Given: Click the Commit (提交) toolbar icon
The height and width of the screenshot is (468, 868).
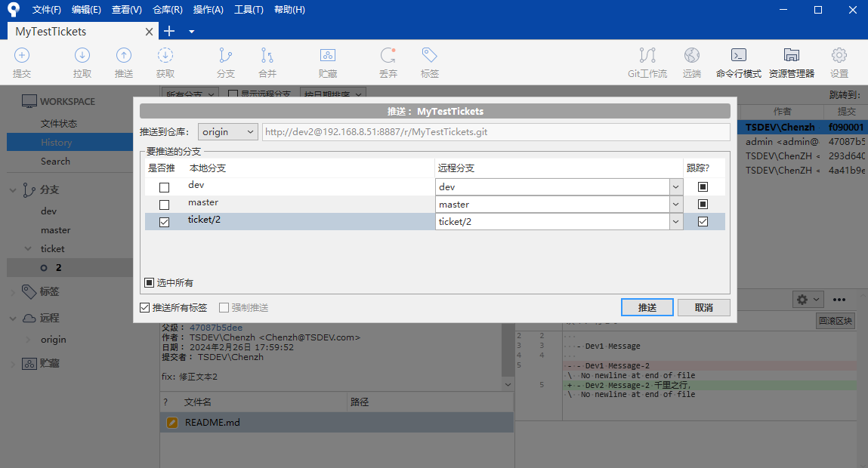Looking at the screenshot, I should point(22,55).
